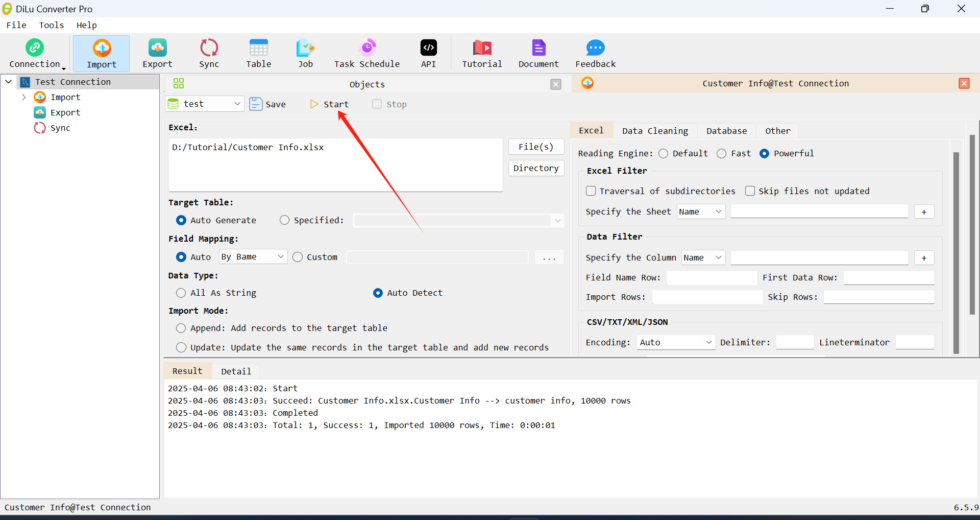This screenshot has height=520, width=980.
Task: Open the Specified target table dropdown
Action: 558,221
